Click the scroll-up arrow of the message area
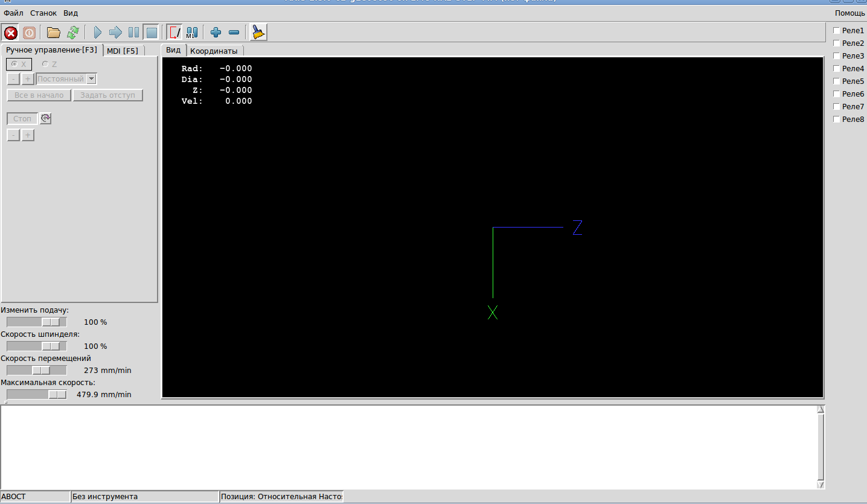This screenshot has height=504, width=867. tap(821, 410)
